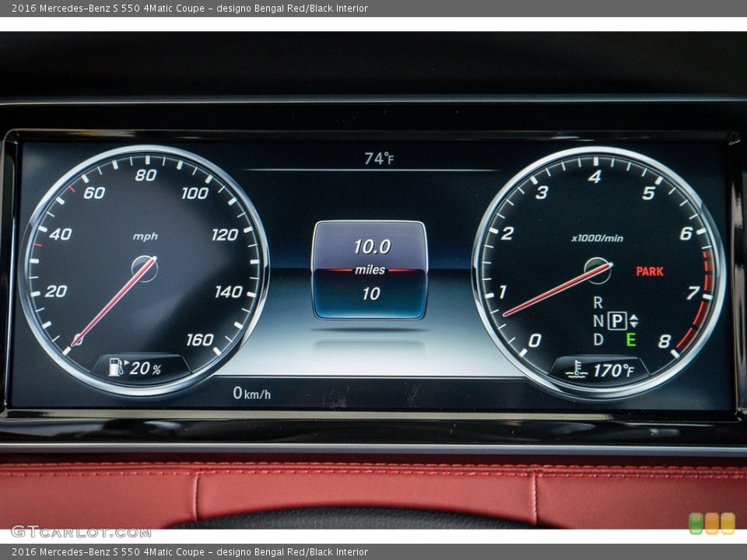Click the 8 mark on the tachometer
Image resolution: width=747 pixels, height=560 pixels.
(x=664, y=341)
